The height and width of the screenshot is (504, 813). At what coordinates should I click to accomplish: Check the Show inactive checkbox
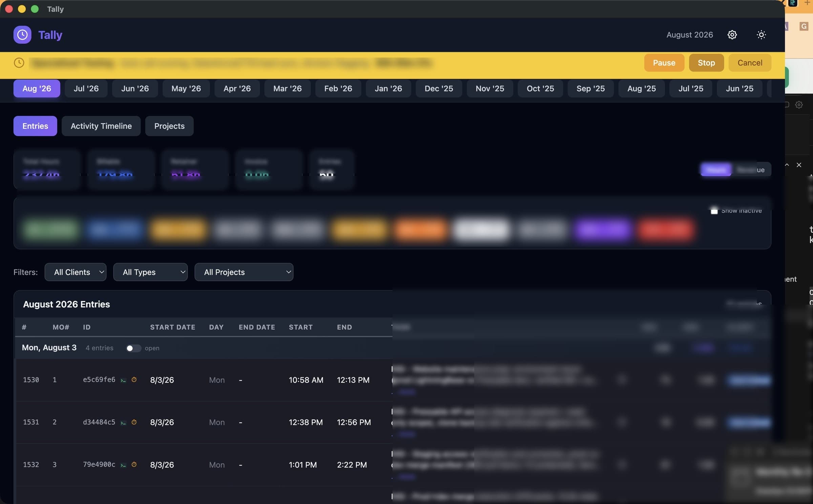click(714, 211)
